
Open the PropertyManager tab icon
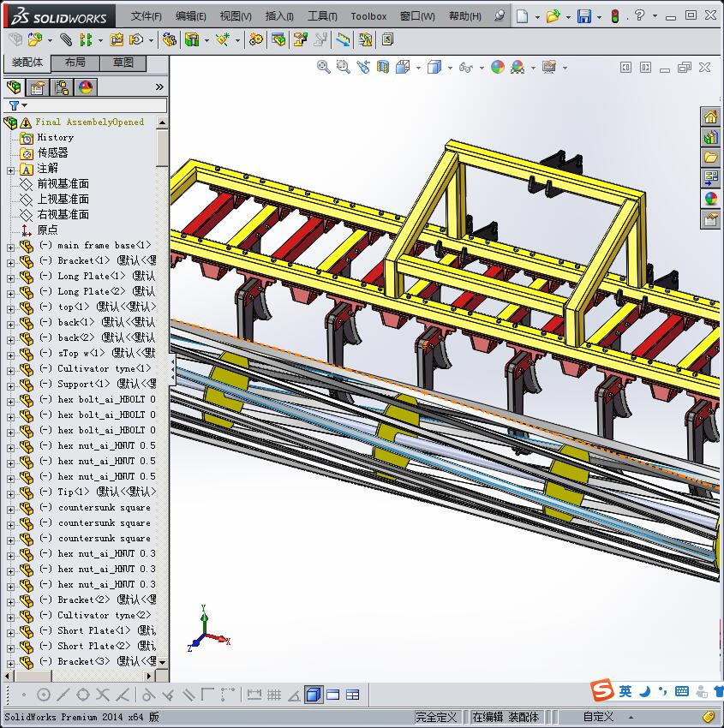[x=38, y=87]
